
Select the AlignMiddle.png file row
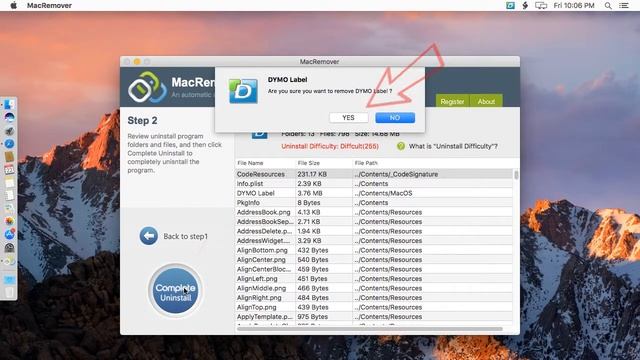coord(374,288)
